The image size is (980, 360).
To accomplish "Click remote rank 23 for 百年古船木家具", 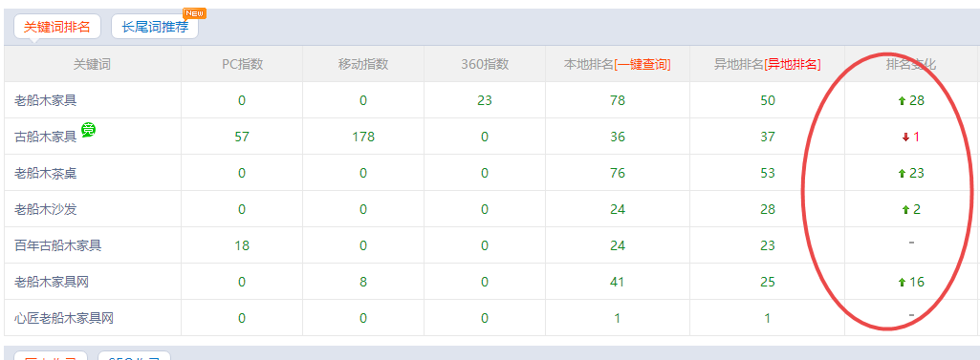I will pyautogui.click(x=768, y=245).
